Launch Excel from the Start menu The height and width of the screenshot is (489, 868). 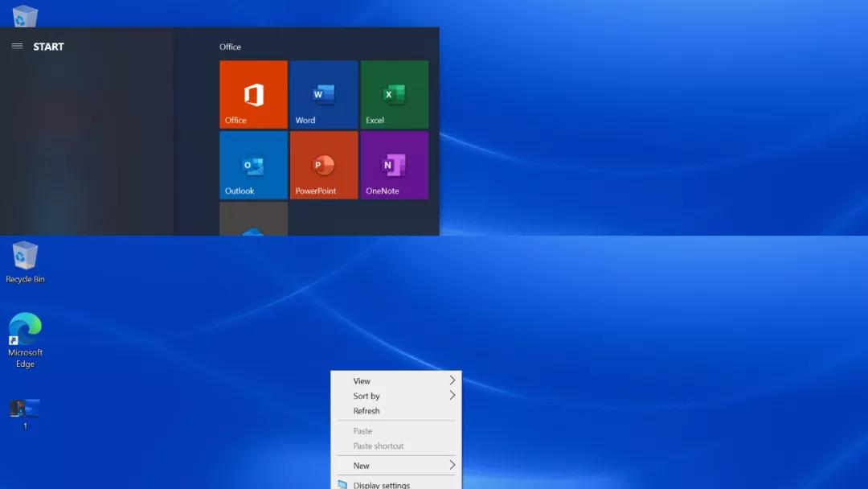[394, 93]
